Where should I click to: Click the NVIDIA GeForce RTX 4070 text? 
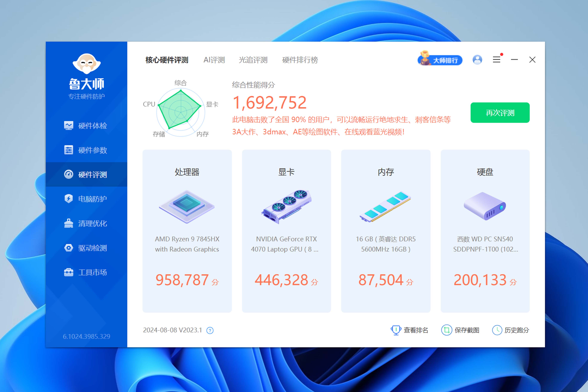285,244
